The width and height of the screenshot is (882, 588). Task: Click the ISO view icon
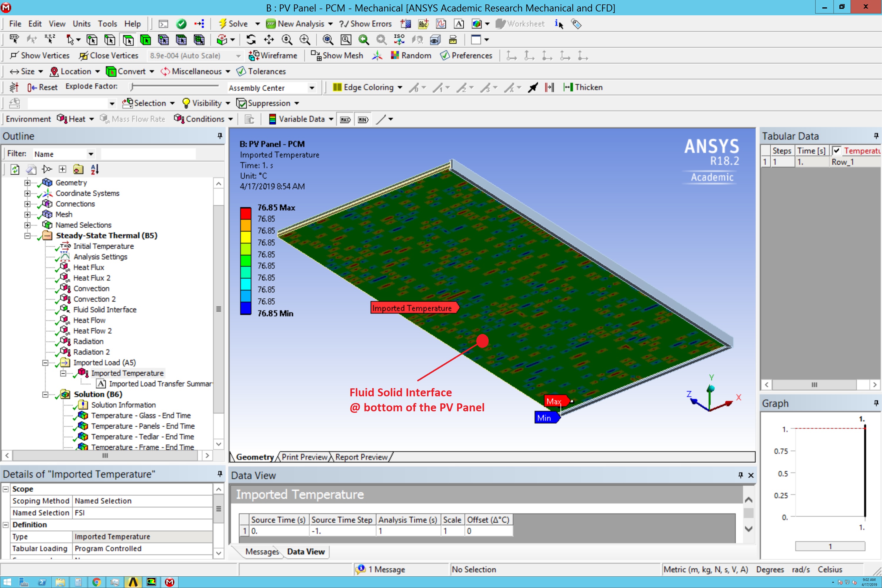click(x=399, y=40)
